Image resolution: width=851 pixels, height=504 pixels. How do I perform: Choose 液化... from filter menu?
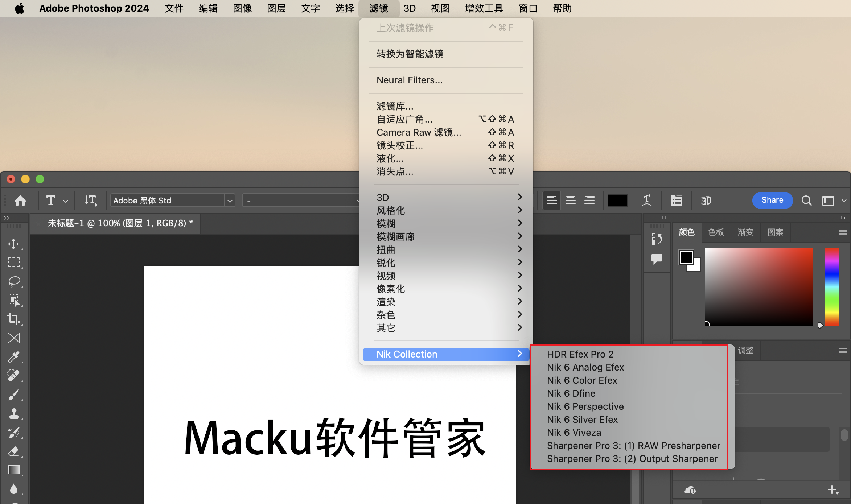click(x=446, y=158)
